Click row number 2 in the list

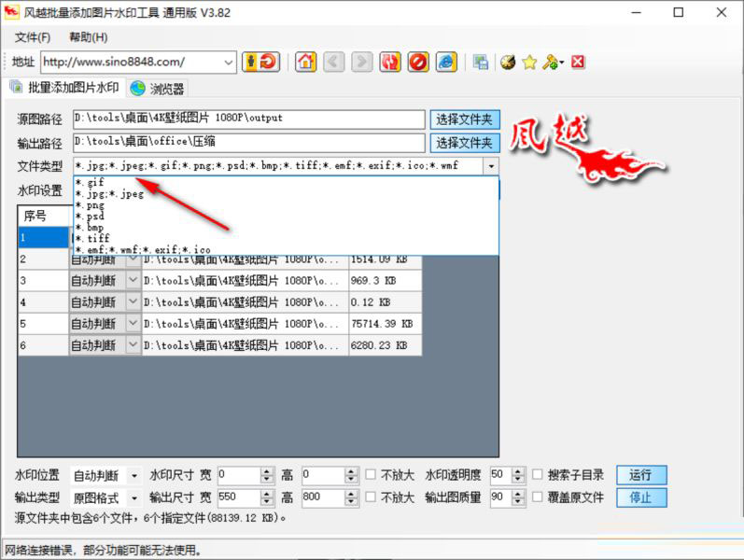pyautogui.click(x=44, y=259)
